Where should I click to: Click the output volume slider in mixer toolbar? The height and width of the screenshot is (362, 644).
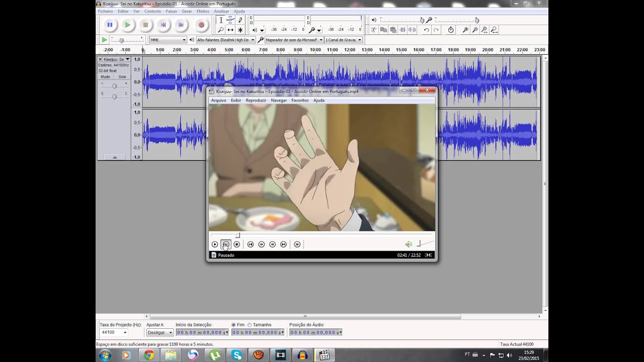(x=401, y=20)
